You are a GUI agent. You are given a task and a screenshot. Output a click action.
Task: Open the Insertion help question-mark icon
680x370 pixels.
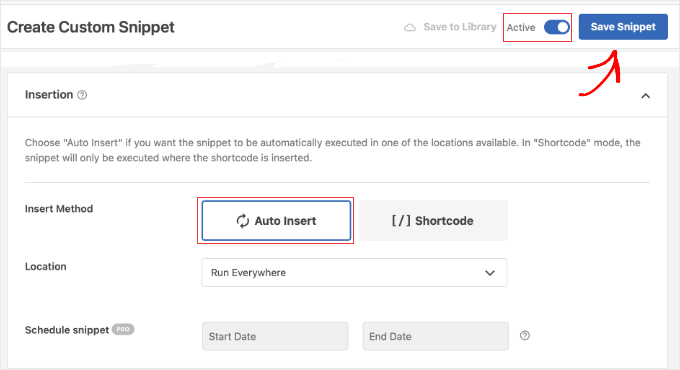[82, 95]
